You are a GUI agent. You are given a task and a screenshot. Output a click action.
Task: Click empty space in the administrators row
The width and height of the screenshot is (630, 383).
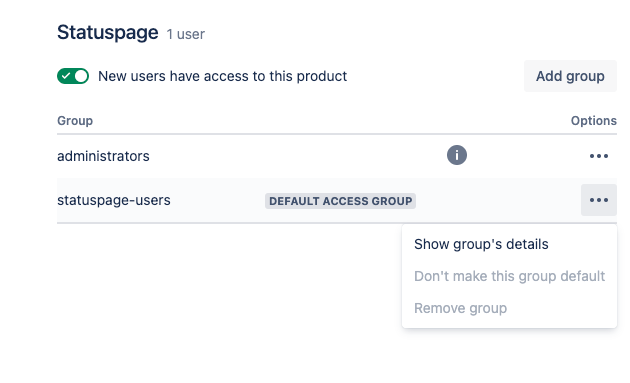click(x=297, y=156)
